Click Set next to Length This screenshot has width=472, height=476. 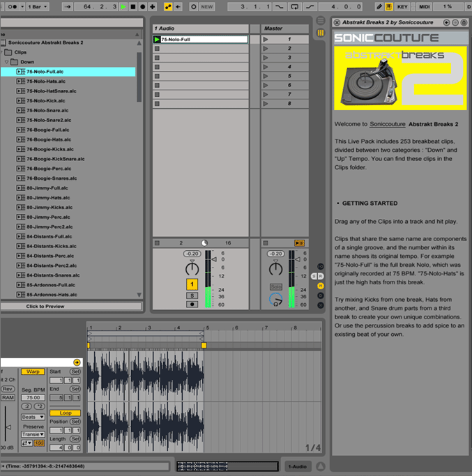75,439
